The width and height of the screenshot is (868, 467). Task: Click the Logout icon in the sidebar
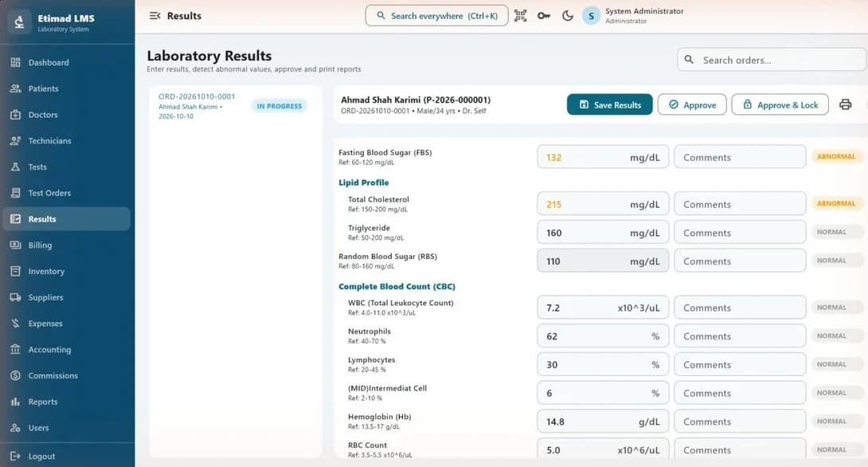pyautogui.click(x=15, y=457)
